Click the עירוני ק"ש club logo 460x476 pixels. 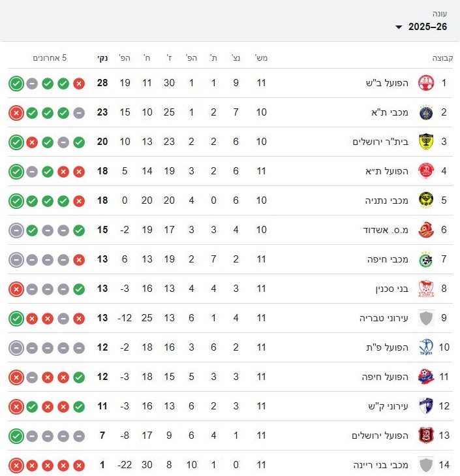[425, 406]
